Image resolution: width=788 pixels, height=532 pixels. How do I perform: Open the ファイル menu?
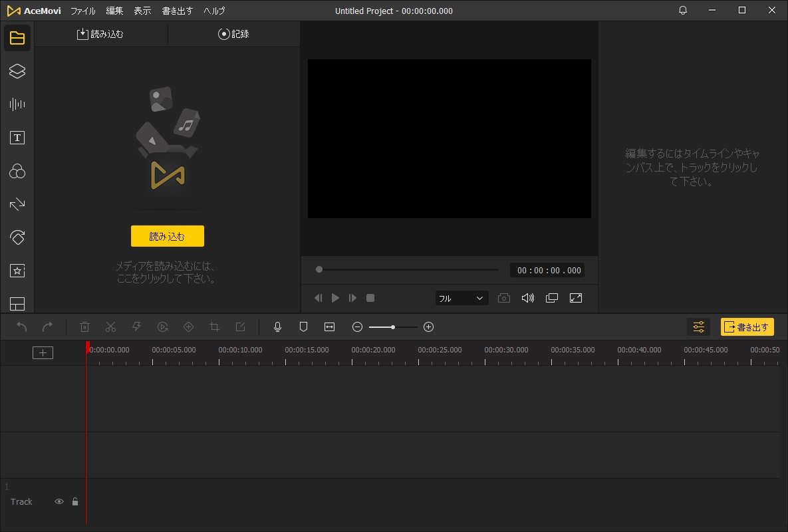pyautogui.click(x=83, y=11)
